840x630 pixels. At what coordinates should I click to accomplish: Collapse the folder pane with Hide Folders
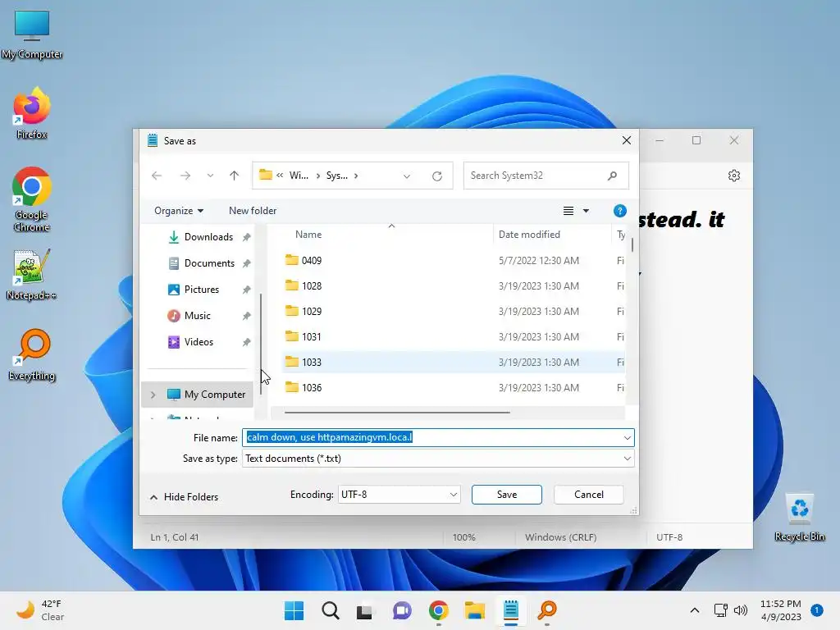[184, 496]
